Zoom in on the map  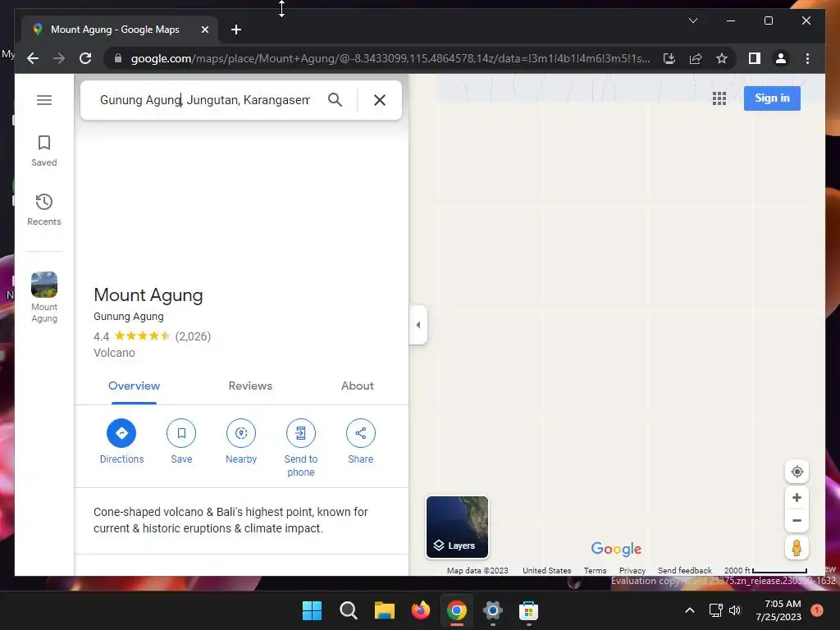797,498
